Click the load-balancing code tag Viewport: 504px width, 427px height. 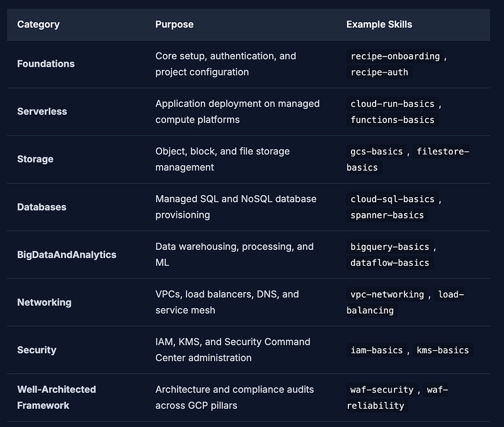click(x=450, y=294)
